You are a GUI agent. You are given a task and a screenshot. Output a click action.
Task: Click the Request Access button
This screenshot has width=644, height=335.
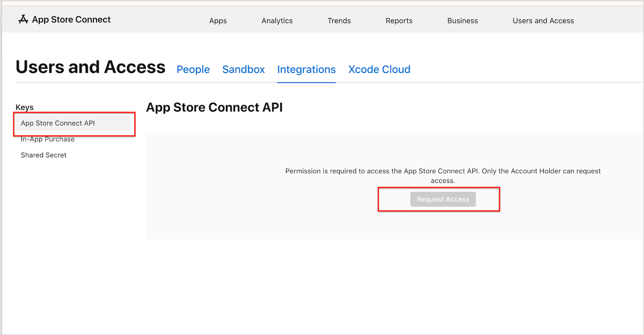pyautogui.click(x=443, y=199)
